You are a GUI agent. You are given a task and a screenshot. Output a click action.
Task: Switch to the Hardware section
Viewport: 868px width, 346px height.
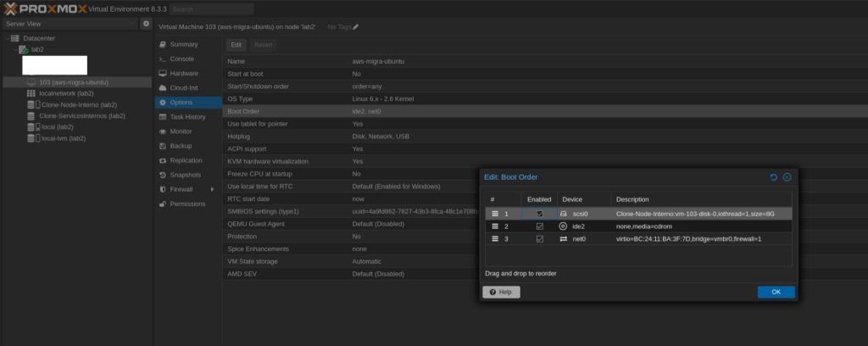pos(184,73)
